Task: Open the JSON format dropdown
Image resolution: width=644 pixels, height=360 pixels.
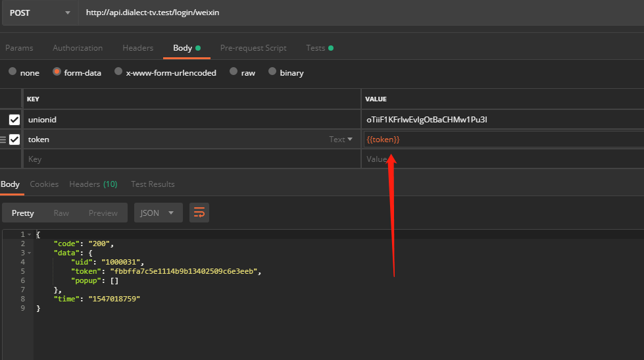Action: click(x=158, y=213)
